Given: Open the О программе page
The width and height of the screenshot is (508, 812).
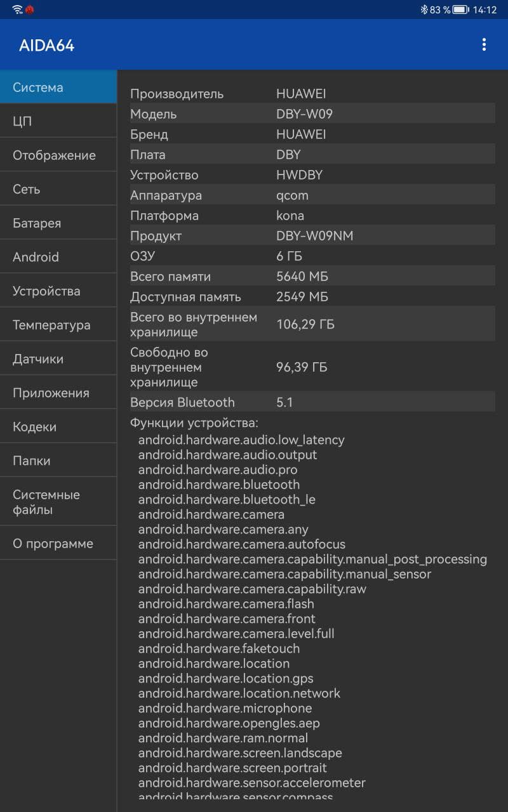Looking at the screenshot, I should 58,544.
